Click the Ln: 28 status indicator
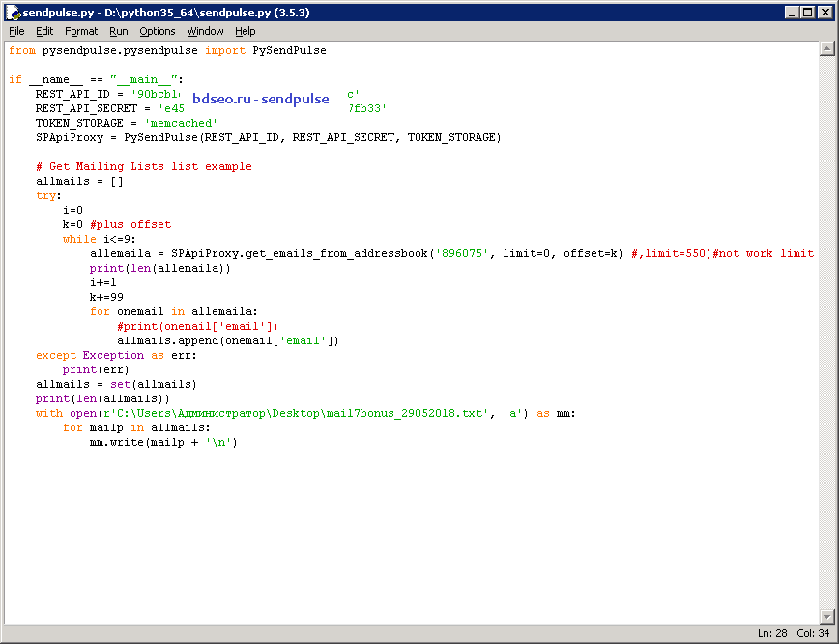 772,633
